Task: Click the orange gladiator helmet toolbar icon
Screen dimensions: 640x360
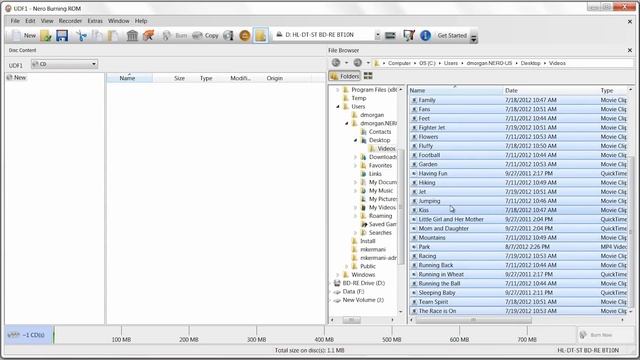Action: pyautogui.click(x=149, y=36)
